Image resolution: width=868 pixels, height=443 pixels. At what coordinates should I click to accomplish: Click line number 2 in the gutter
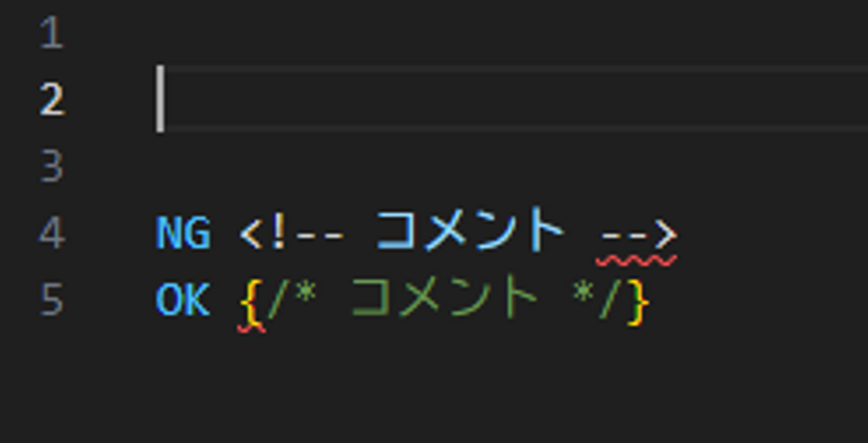coord(52,99)
